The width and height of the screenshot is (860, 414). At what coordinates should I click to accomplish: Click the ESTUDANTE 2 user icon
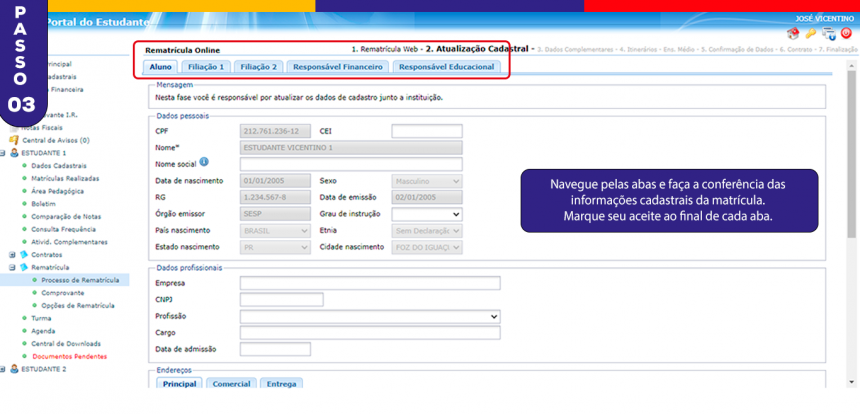point(14,369)
